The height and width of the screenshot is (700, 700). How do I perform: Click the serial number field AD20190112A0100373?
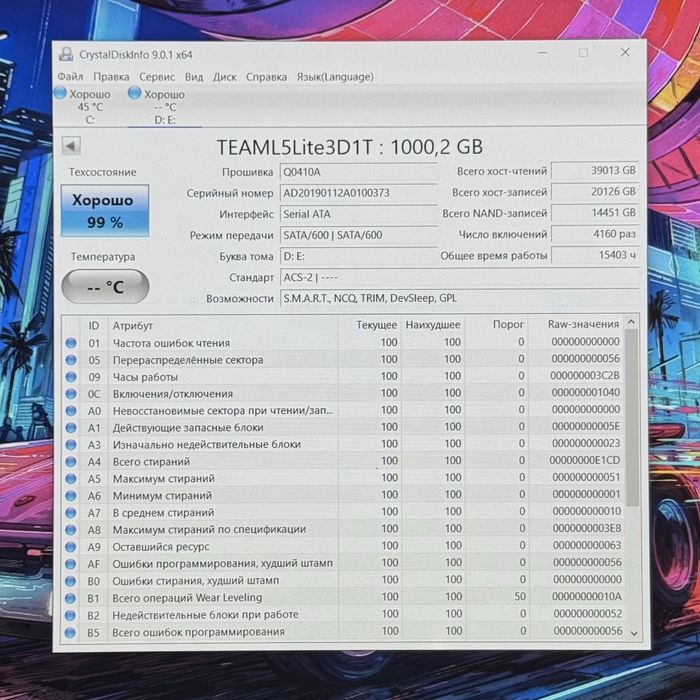click(358, 193)
